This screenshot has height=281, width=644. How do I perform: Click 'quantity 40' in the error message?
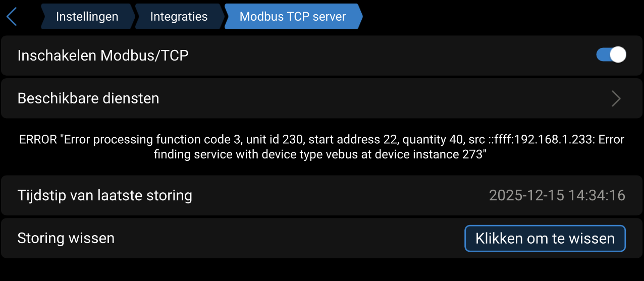[423, 140]
